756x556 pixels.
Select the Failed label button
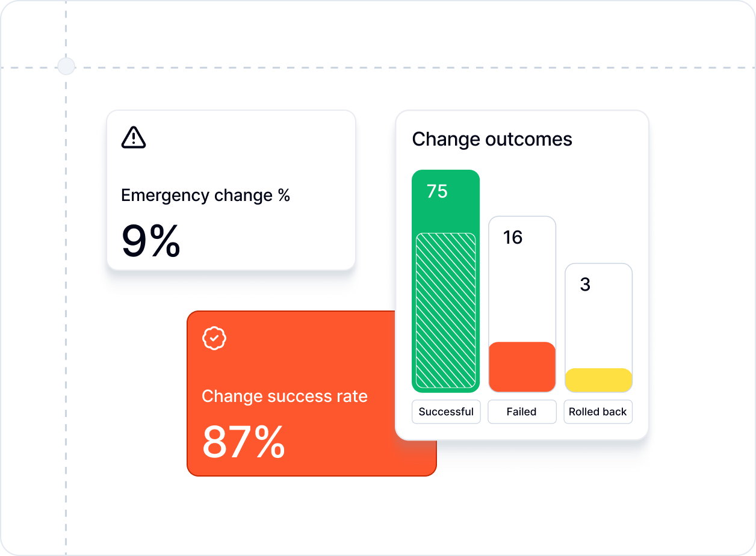point(521,412)
